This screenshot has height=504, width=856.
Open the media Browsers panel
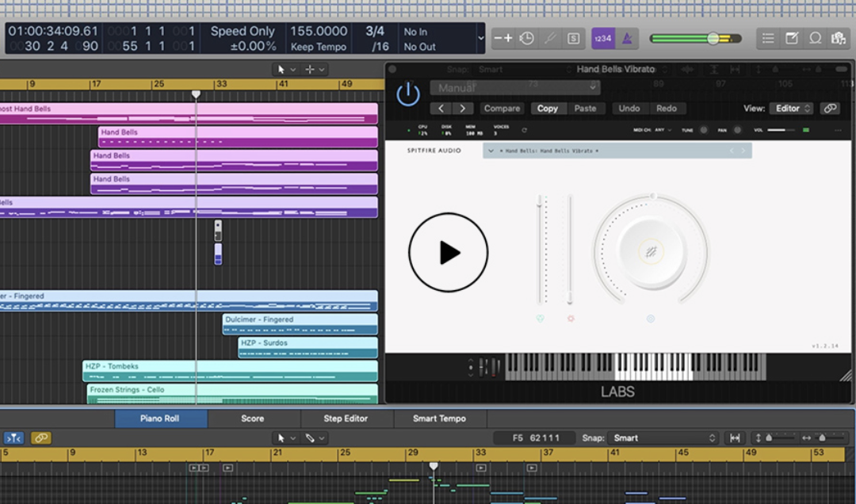(838, 38)
